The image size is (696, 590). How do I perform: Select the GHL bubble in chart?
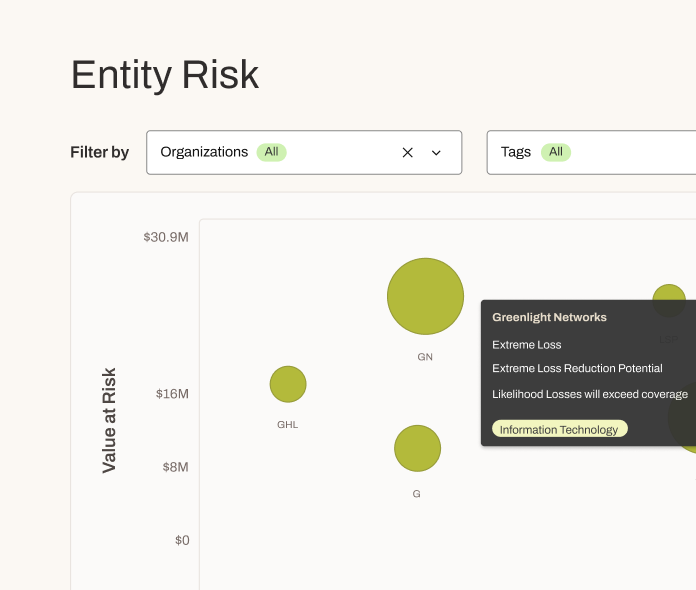point(288,384)
